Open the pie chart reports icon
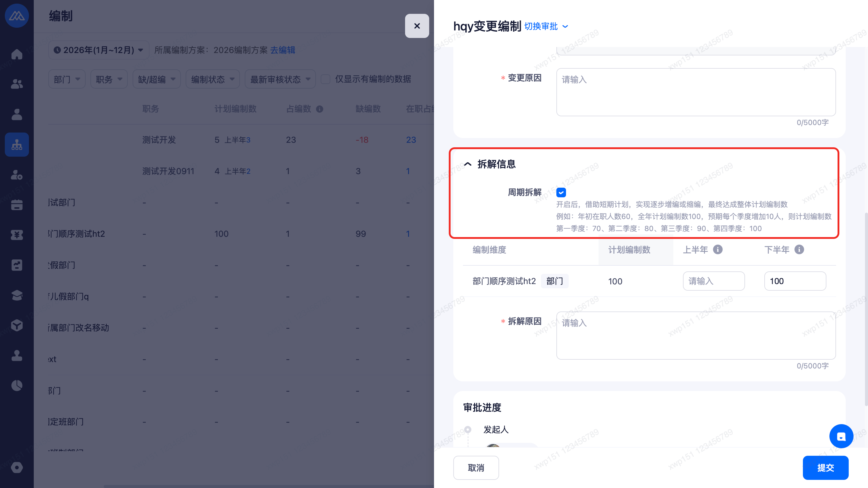 click(x=17, y=385)
